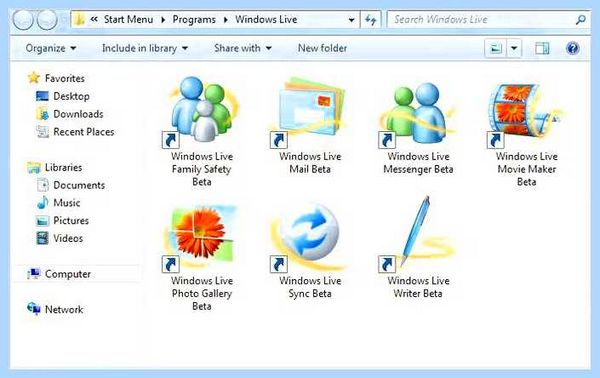Expand the view options dropdown arrow
600x378 pixels.
click(x=514, y=48)
